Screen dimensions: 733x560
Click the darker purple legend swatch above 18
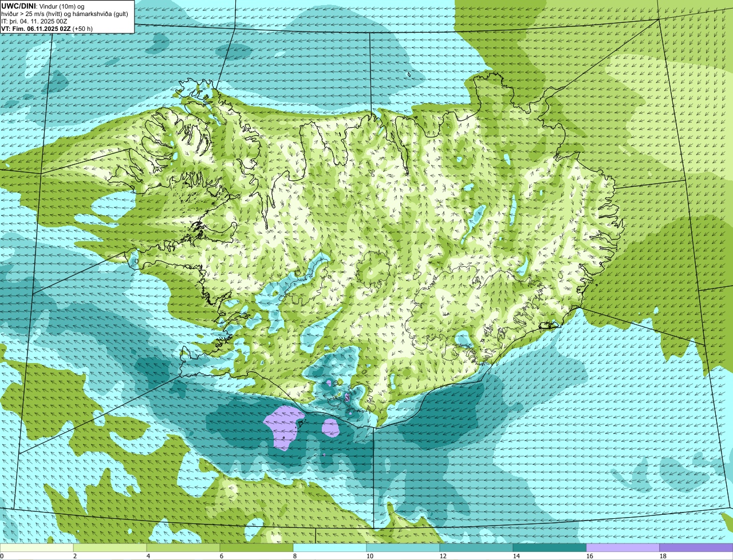[x=696, y=548]
